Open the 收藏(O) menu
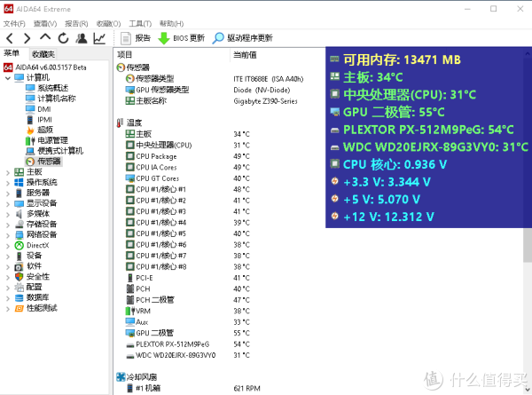This screenshot has height=395, width=532. click(108, 23)
